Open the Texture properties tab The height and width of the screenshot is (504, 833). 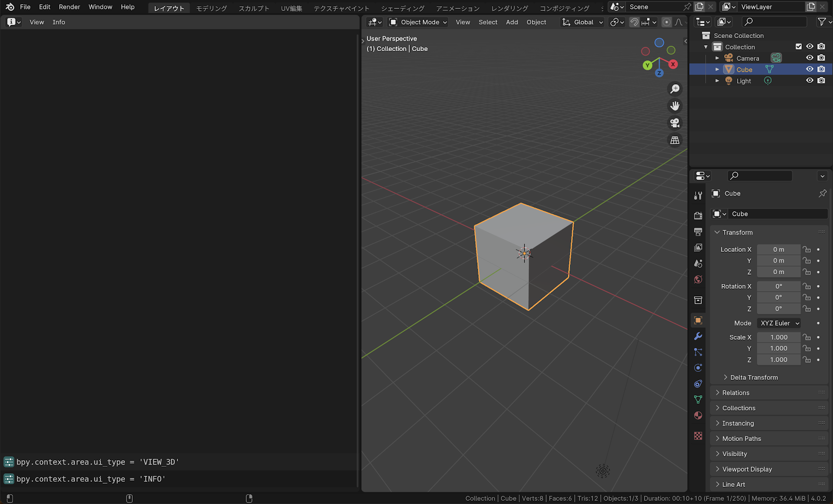click(x=698, y=436)
